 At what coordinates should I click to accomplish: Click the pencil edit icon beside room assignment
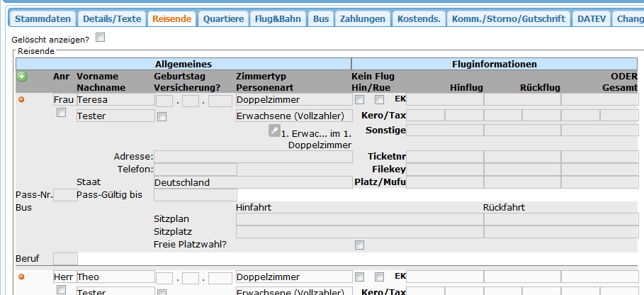[274, 130]
